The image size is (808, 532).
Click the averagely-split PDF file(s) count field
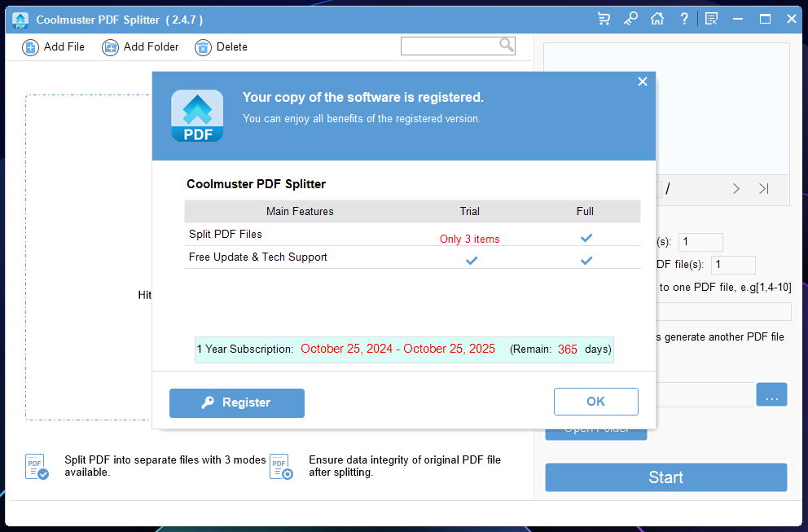733,265
